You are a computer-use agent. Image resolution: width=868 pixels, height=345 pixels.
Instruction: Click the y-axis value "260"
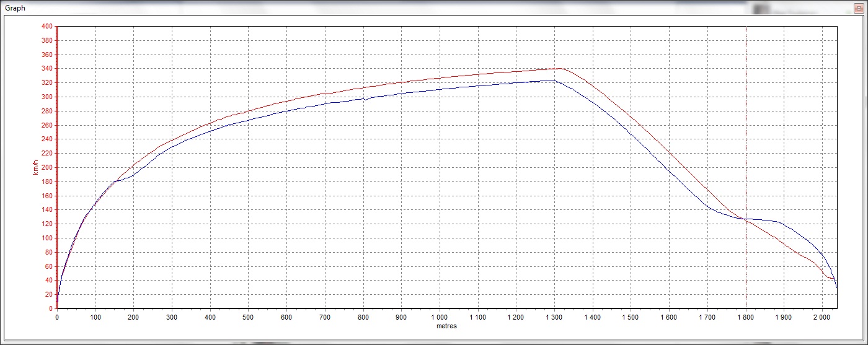(47, 125)
